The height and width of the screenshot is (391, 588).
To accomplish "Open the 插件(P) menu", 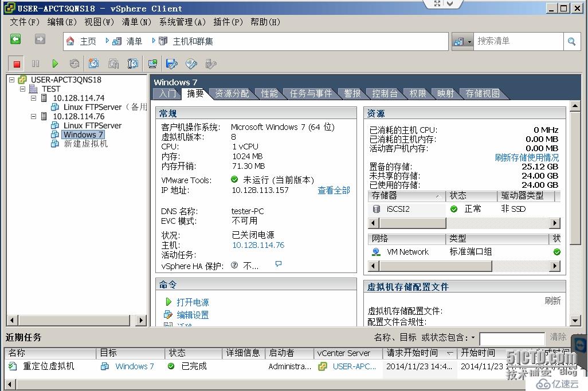I will pos(228,22).
